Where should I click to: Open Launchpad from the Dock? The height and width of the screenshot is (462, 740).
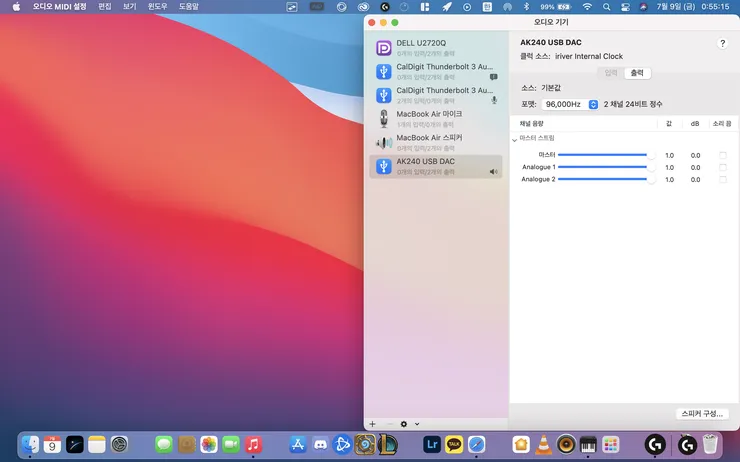click(x=610, y=444)
